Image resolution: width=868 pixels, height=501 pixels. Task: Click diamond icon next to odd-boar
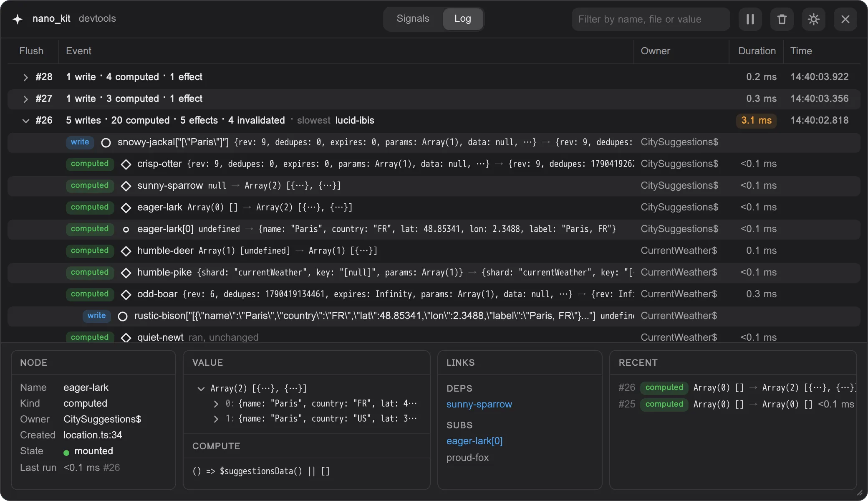(x=126, y=295)
